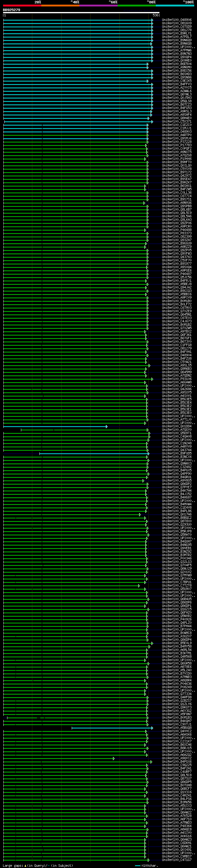This screenshot has height=868, width=197.
Task: Click the green ~80% legend segment
Action: [137, 6]
